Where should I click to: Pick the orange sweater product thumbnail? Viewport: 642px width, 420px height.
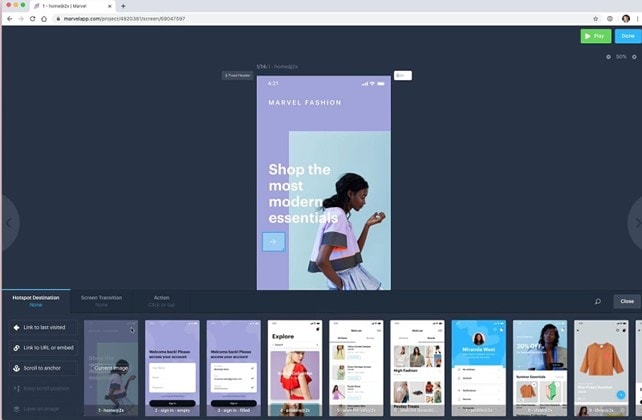point(601,368)
